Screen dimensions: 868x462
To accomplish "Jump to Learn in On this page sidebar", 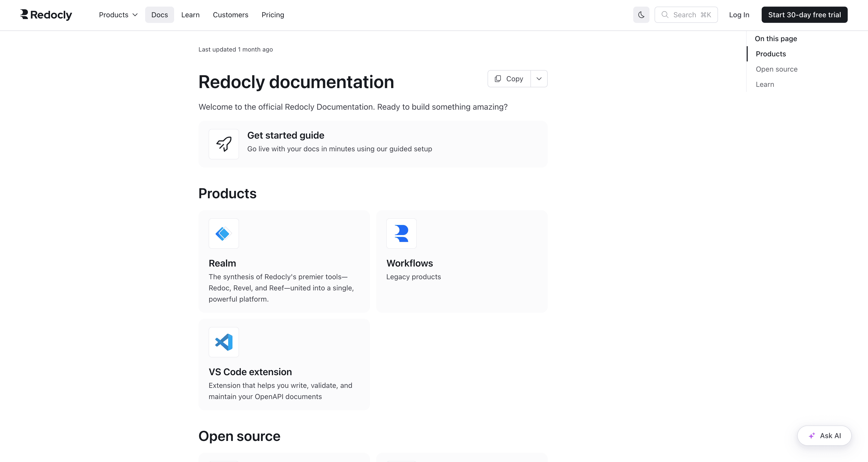I will (x=764, y=84).
